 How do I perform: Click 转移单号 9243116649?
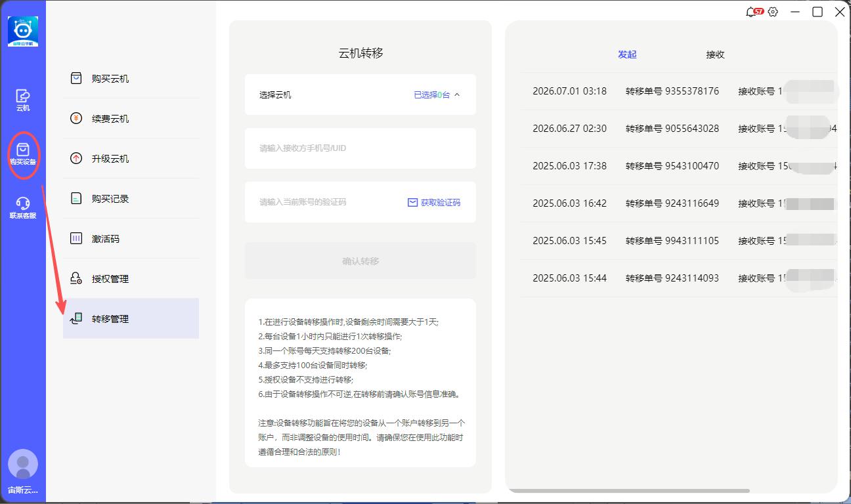coord(672,203)
